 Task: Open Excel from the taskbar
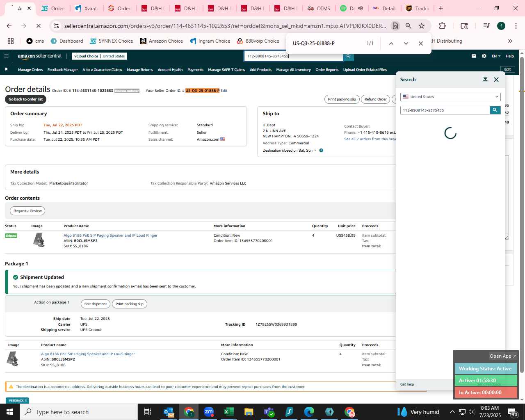click(229, 412)
